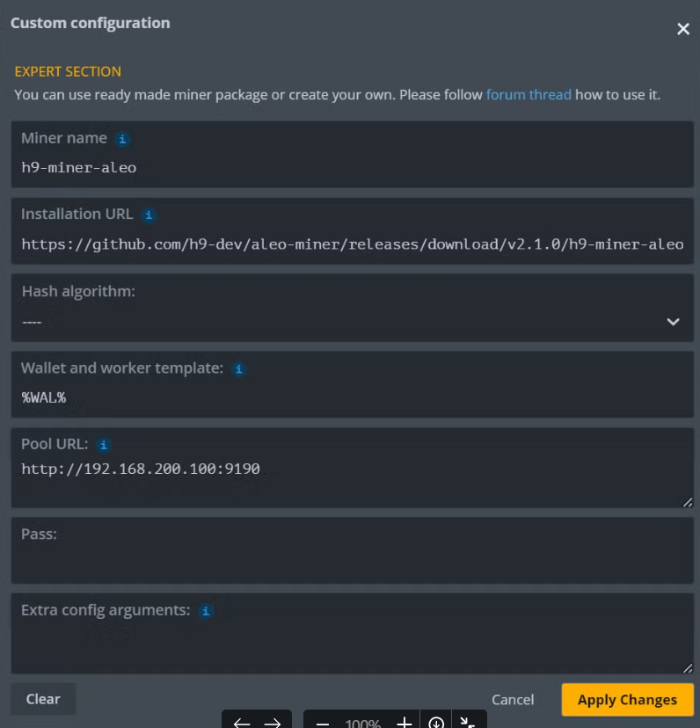Click the download image icon
Image resolution: width=700 pixels, height=728 pixels.
pyautogui.click(x=436, y=723)
